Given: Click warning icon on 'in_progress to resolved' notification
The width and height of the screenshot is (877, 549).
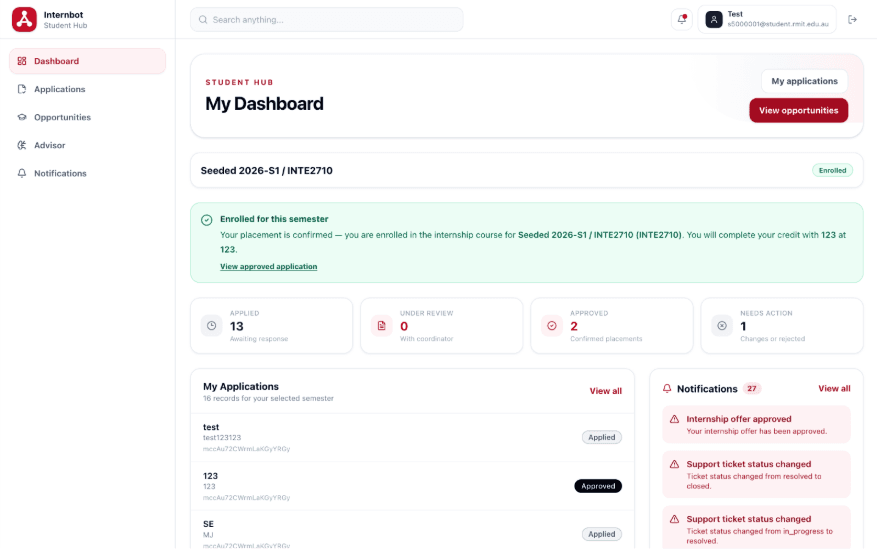Looking at the screenshot, I should point(675,519).
